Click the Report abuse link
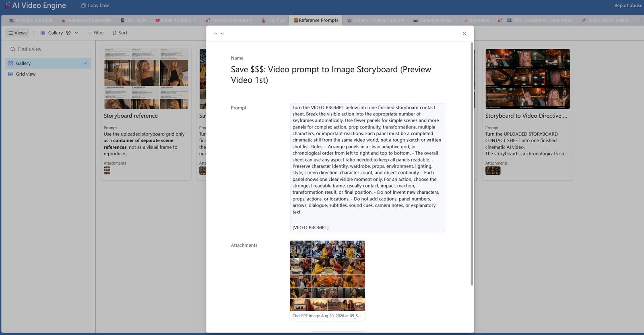644x335 pixels. point(628,6)
